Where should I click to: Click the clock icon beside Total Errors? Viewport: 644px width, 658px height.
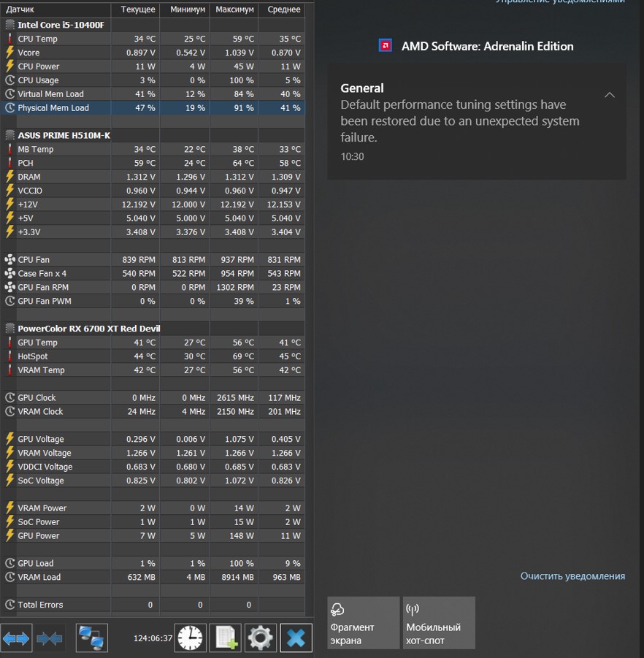[x=9, y=605]
